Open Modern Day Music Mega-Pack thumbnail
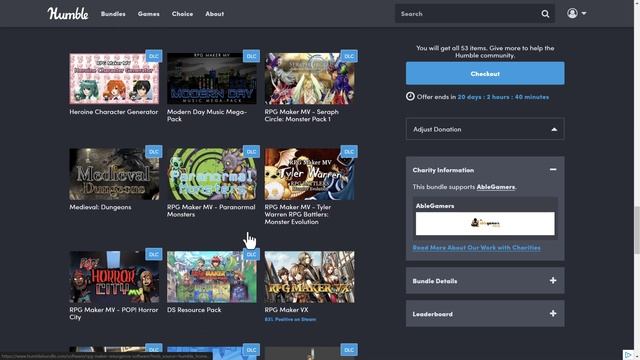The height and width of the screenshot is (360, 640). point(212,78)
